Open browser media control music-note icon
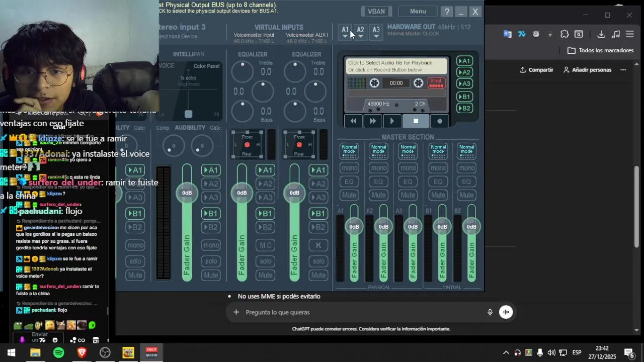This screenshot has height=362, width=644. coord(616,34)
